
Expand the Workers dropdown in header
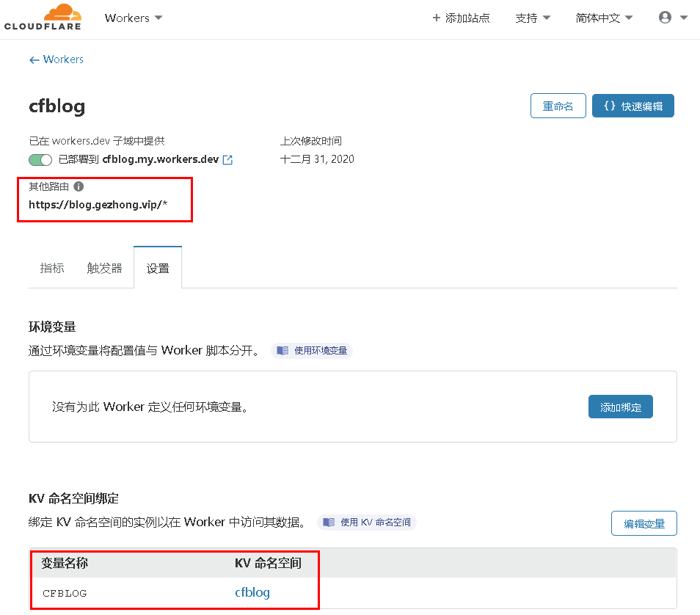[x=134, y=18]
